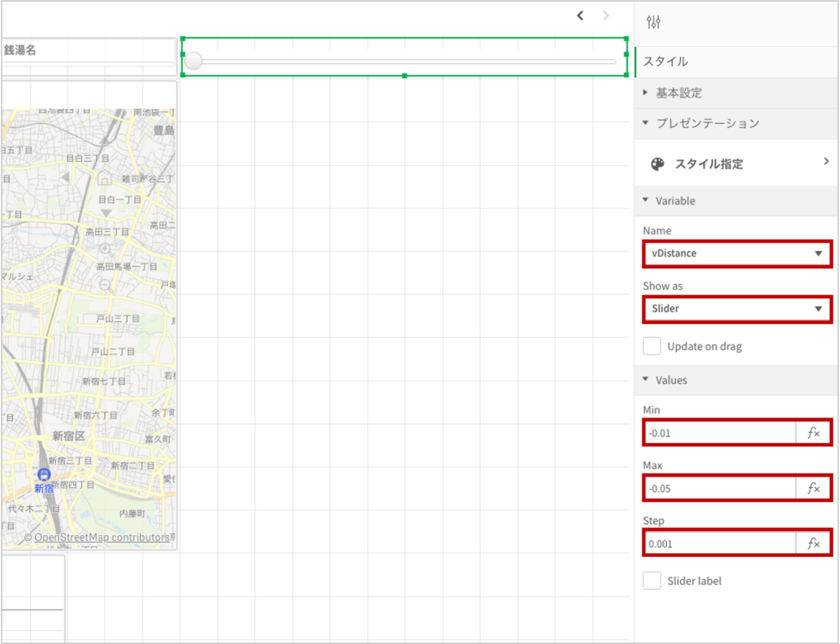Open the variable Name dropdown
Image resolution: width=840 pixels, height=644 pixels.
click(x=737, y=253)
